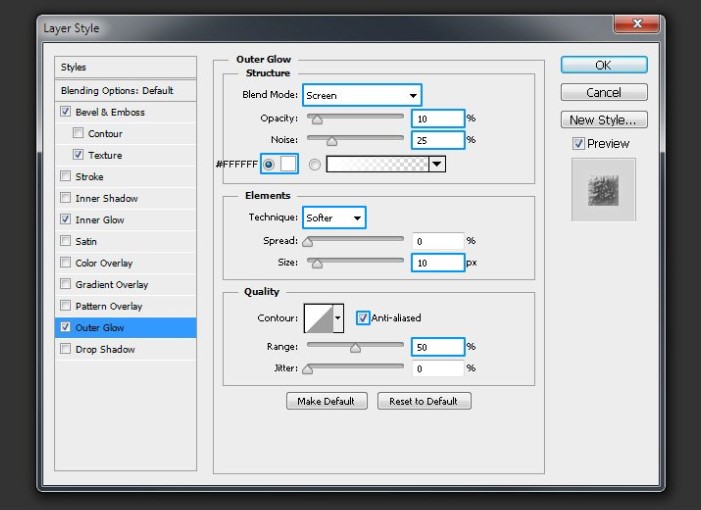The height and width of the screenshot is (510, 701).
Task: Expand the Technique dropdown set to Softer
Action: tap(334, 217)
